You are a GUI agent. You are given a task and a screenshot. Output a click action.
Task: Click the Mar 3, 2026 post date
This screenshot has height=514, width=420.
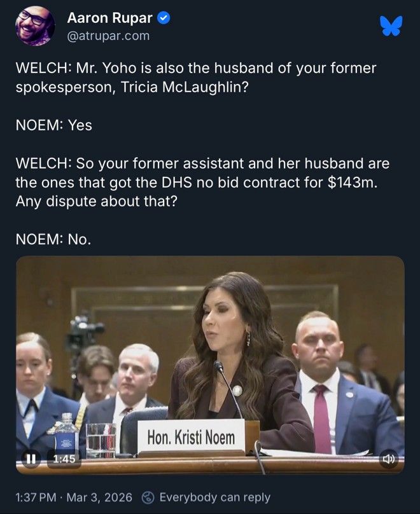[x=99, y=497]
